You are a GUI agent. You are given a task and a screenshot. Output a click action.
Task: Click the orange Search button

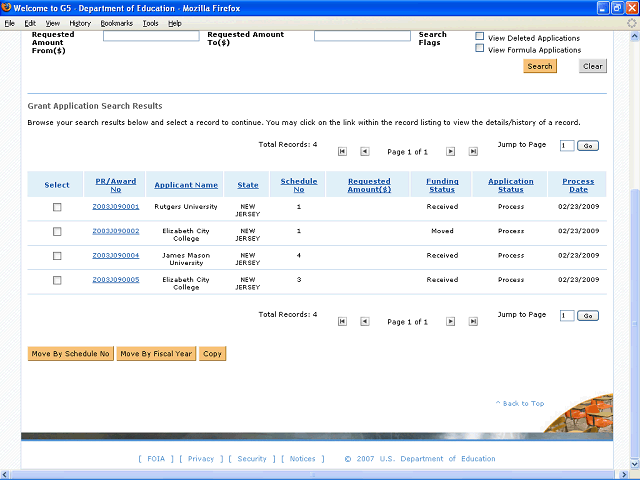(x=540, y=66)
